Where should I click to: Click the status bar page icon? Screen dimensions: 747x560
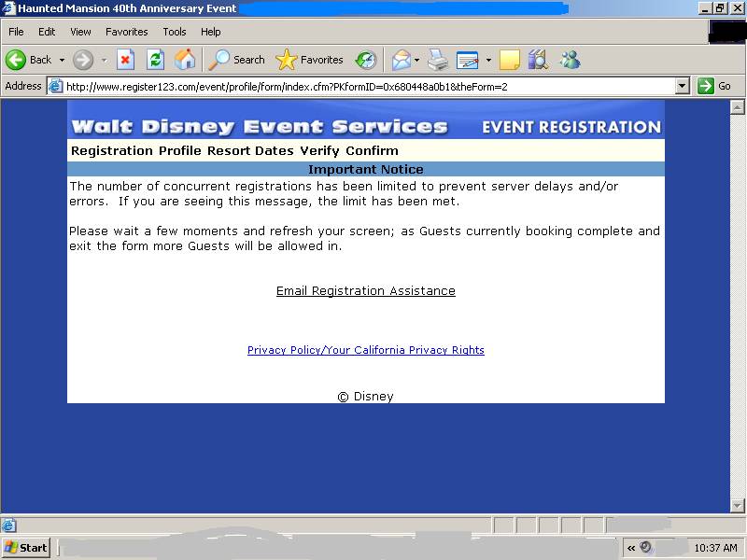click(x=8, y=525)
